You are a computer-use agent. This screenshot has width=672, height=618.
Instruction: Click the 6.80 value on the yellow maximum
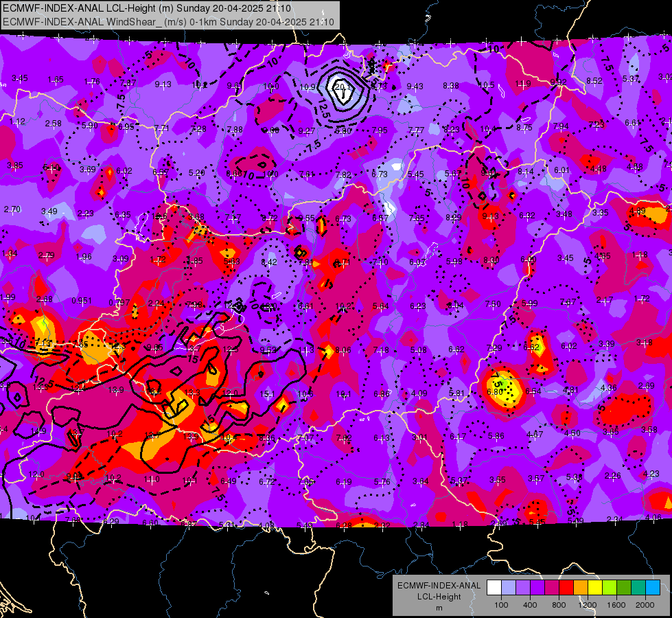495,392
